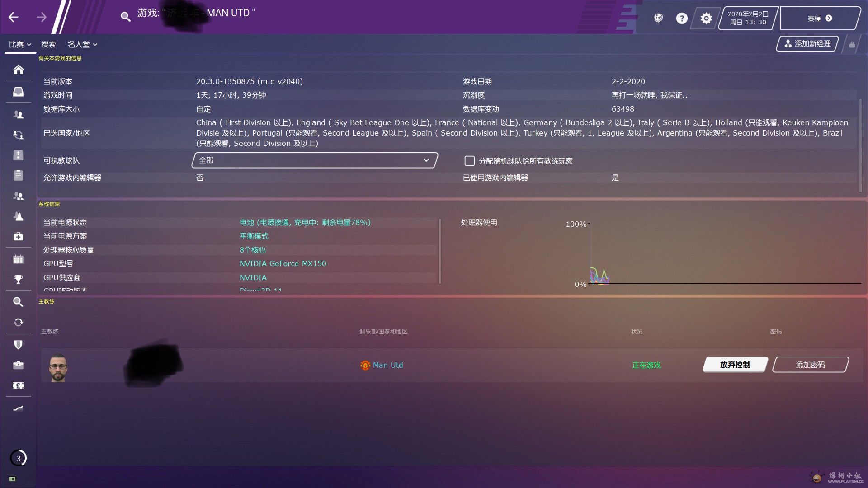Click the battery plug icon at bottom left
Viewport: 868px width, 488px height.
pos(12,479)
